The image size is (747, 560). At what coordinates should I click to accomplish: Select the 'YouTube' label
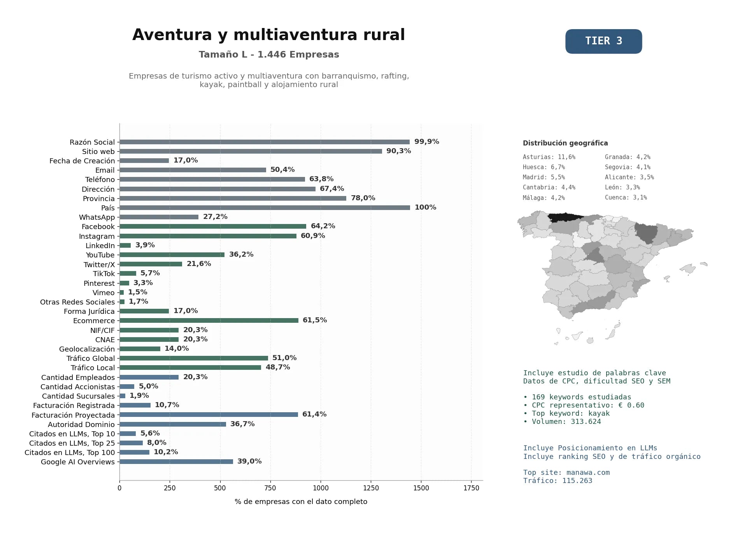pyautogui.click(x=100, y=255)
